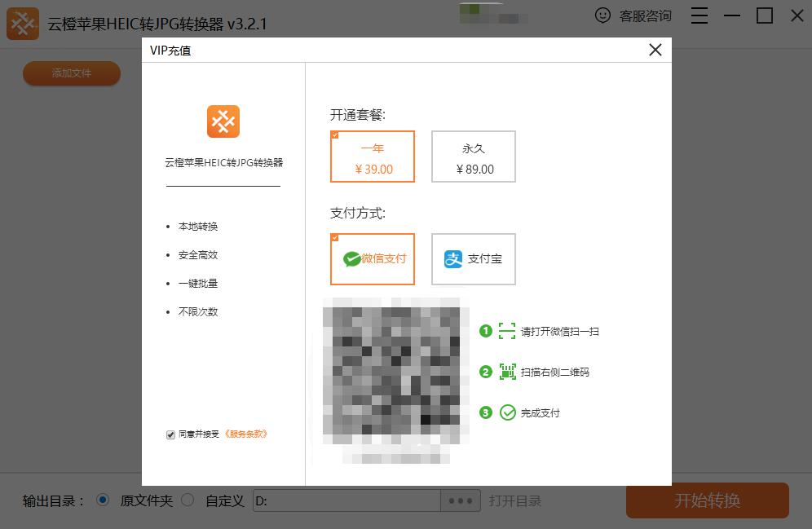The width and height of the screenshot is (812, 529).
Task: Minimize the converter main window
Action: click(x=732, y=15)
